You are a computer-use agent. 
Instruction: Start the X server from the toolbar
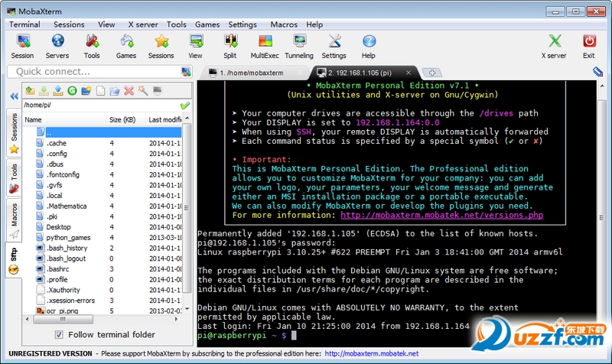click(x=554, y=46)
